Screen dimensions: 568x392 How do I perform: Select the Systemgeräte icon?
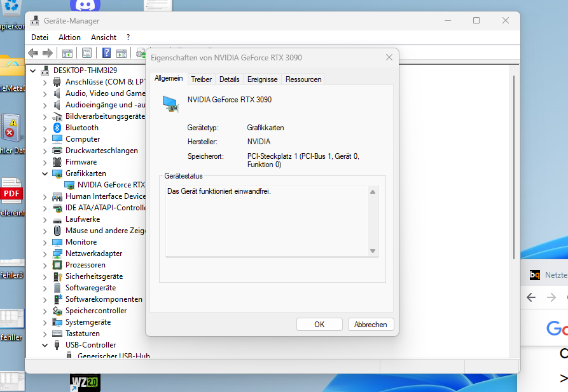pos(57,322)
